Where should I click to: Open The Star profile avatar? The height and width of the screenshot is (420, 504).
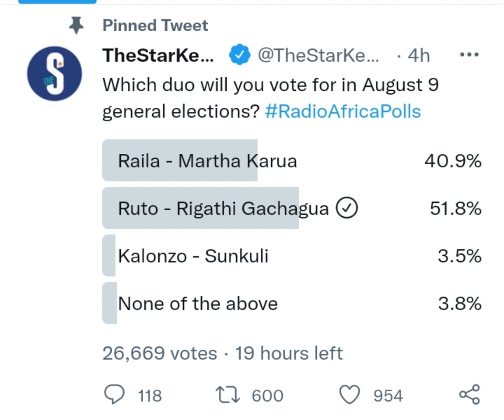click(55, 74)
